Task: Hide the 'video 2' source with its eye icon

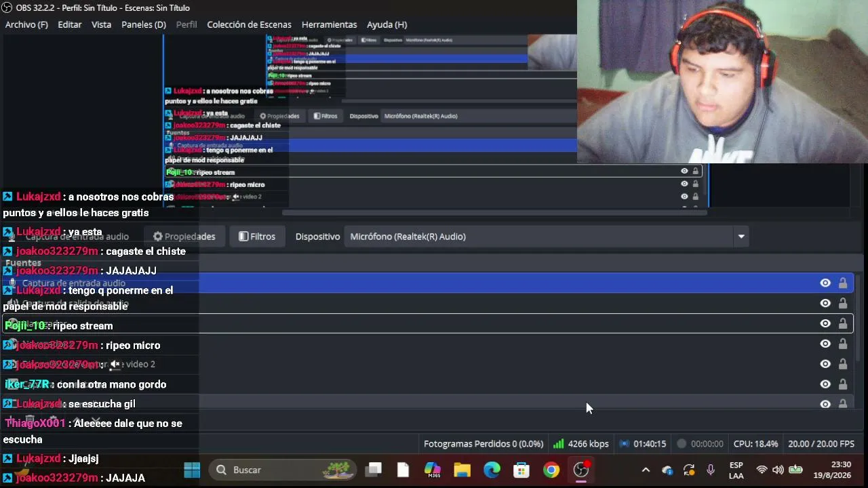Action: (x=825, y=364)
